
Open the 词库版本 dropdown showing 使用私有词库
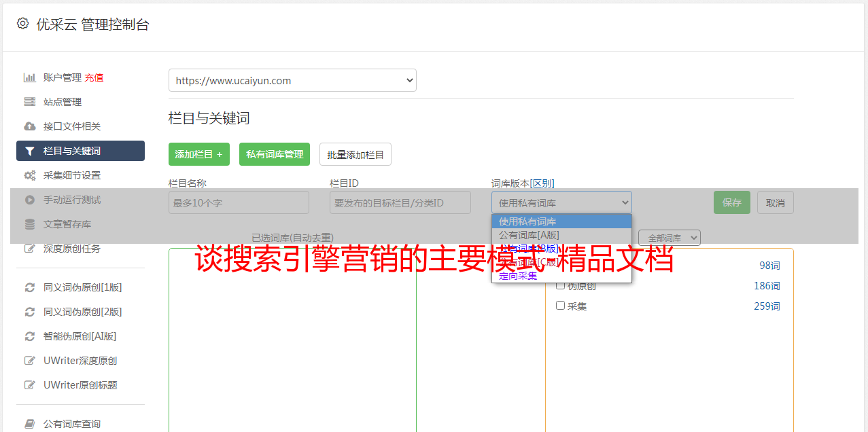coord(561,202)
